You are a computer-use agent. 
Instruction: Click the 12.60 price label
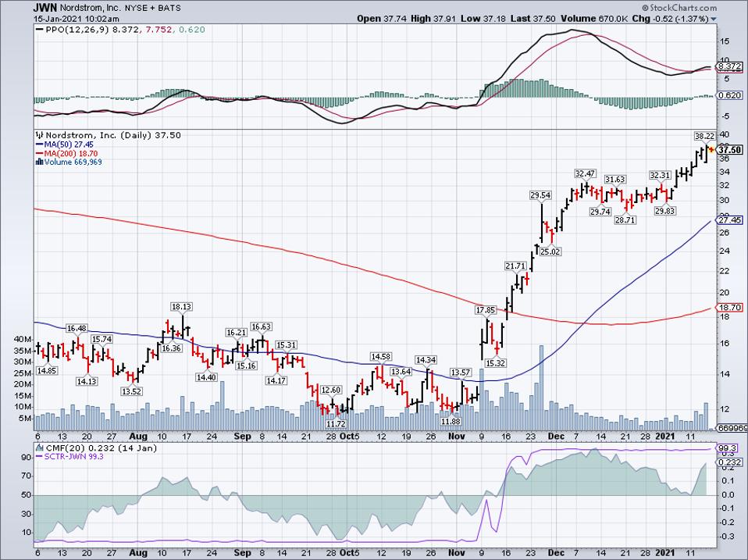[x=331, y=390]
